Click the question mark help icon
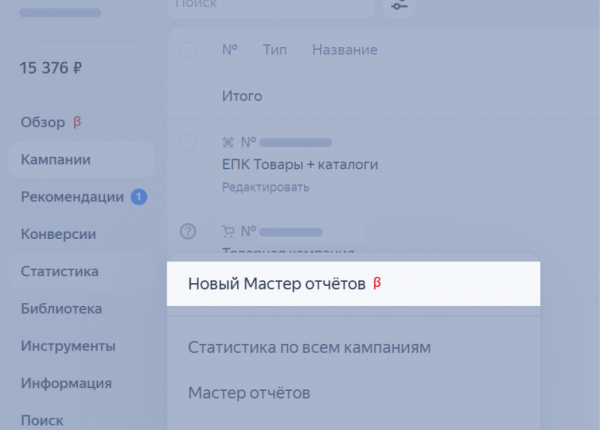This screenshot has height=430, width=600. (188, 232)
